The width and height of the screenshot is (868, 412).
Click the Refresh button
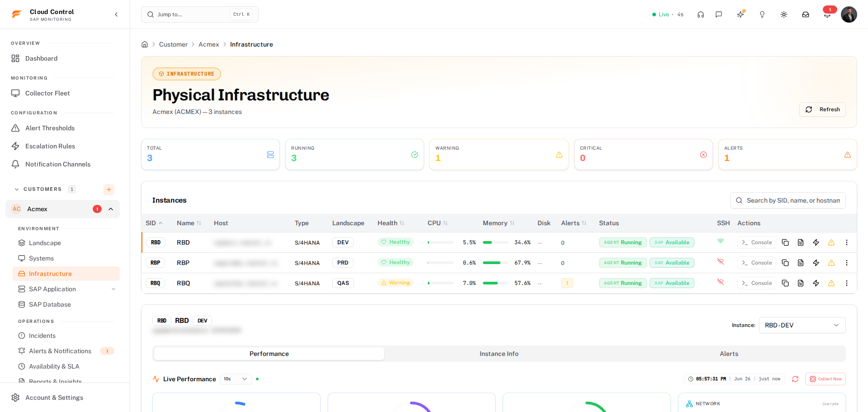pos(822,109)
